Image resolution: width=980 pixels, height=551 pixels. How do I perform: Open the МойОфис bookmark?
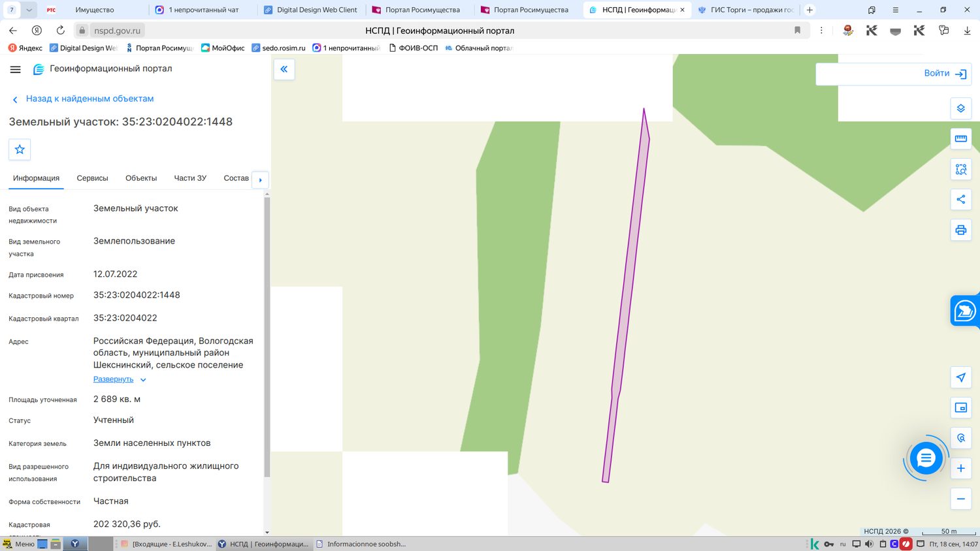click(223, 48)
